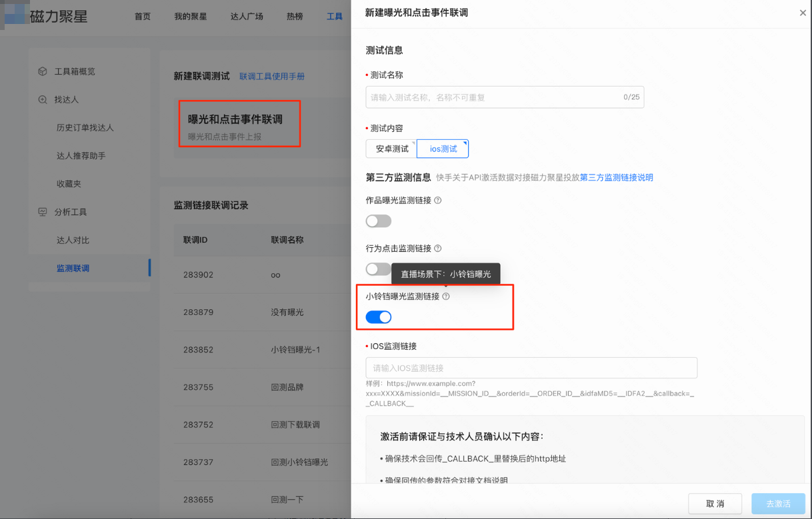Disable the 小铃铛曝光监测链接 switch
The height and width of the screenshot is (519, 812).
pyautogui.click(x=379, y=317)
